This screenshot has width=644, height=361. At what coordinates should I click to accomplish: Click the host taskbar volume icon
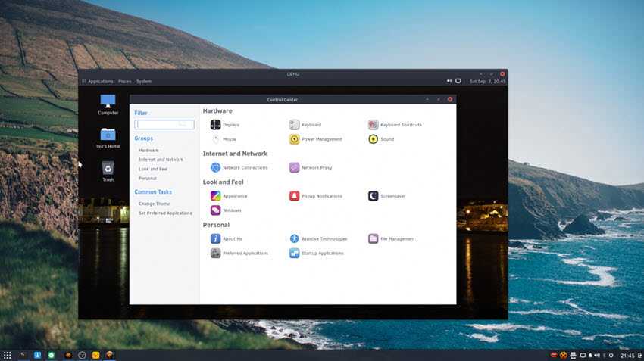pos(597,355)
